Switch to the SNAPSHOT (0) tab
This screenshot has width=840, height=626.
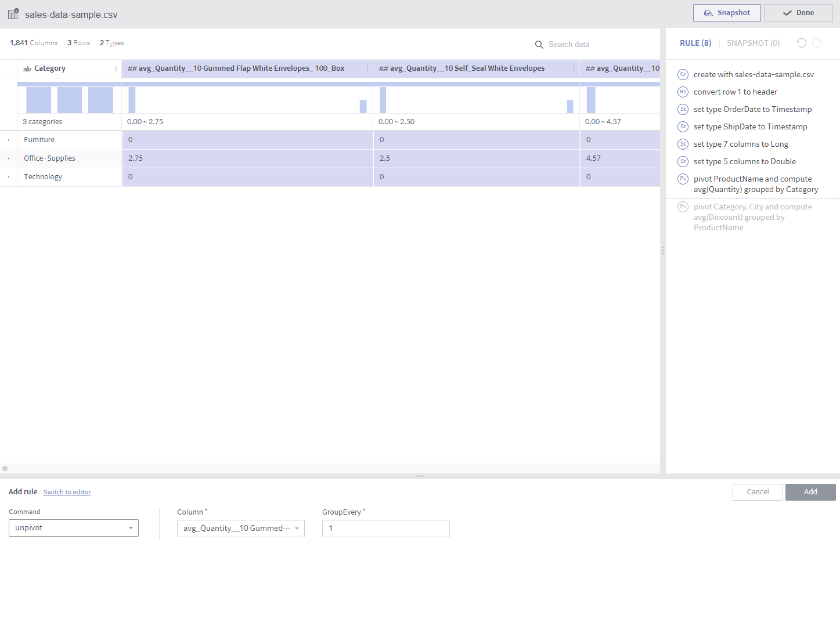[753, 43]
